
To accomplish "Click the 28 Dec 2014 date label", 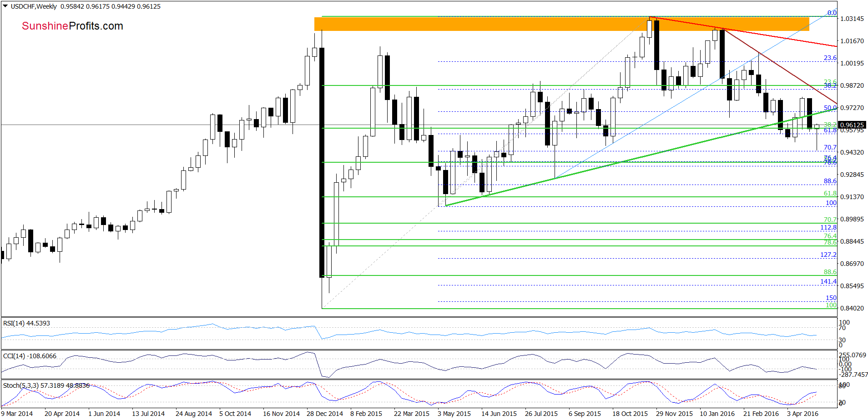I will tap(325, 414).
